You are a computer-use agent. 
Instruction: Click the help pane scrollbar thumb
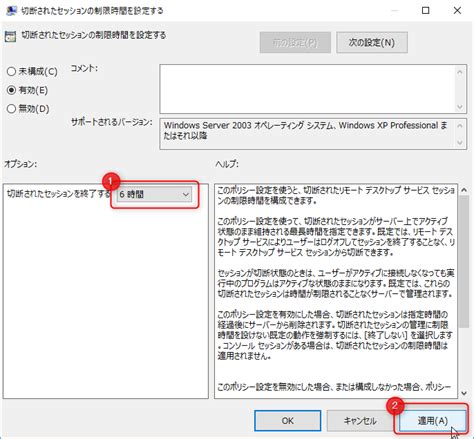464,262
